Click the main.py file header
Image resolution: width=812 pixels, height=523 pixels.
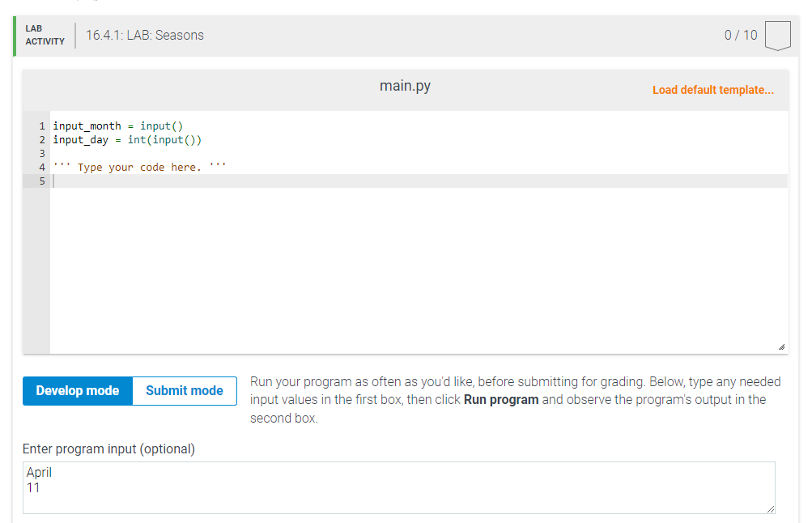[x=404, y=85]
